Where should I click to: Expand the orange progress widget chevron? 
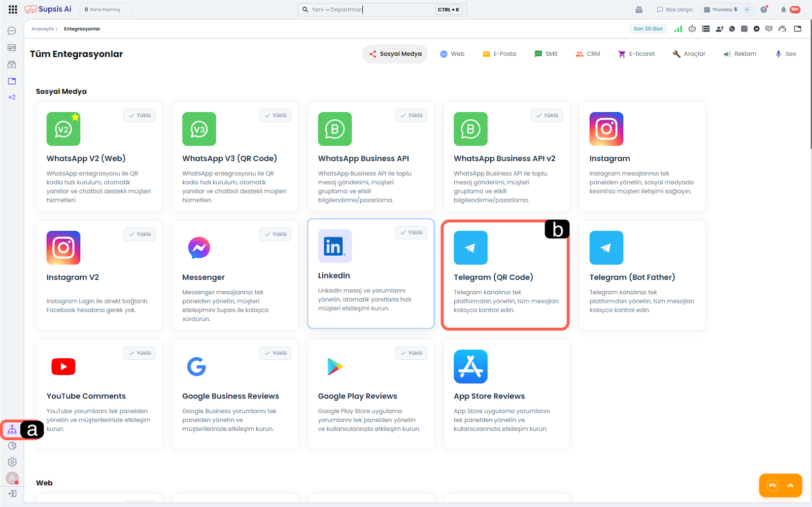coord(790,485)
